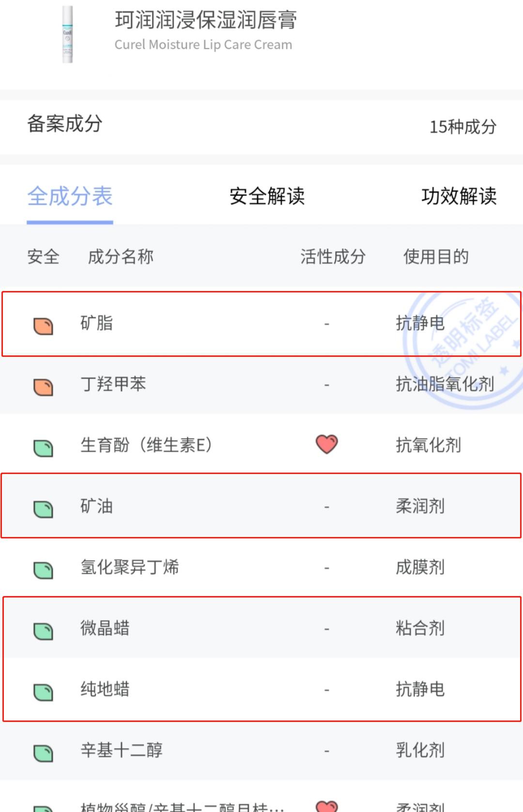
Task: Switch to the 安全解读 tab
Action: [267, 197]
